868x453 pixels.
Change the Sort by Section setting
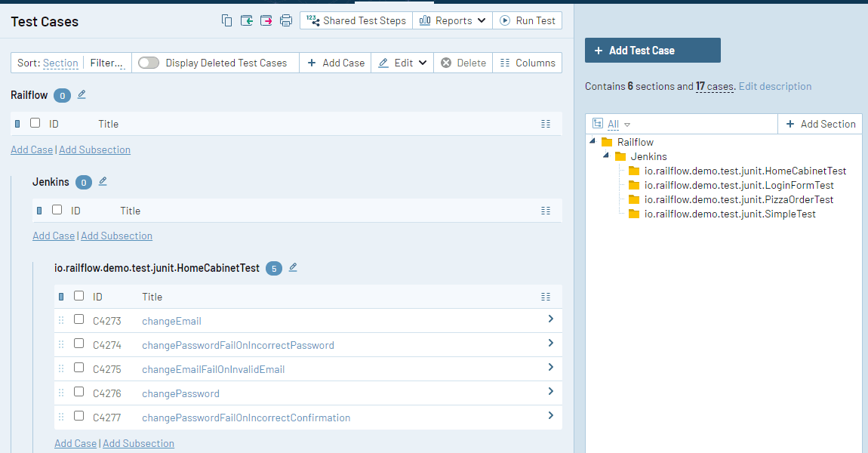point(60,63)
